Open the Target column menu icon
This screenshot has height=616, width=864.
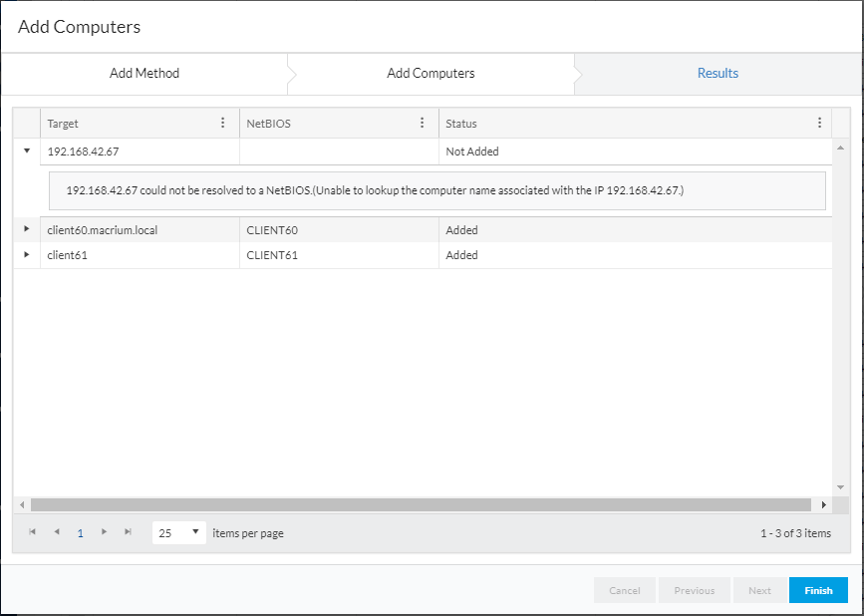(222, 123)
